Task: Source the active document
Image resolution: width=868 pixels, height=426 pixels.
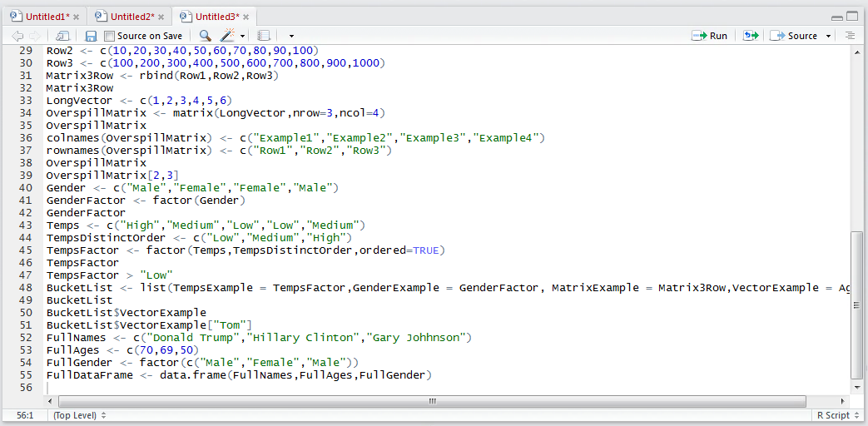Action: (794, 36)
